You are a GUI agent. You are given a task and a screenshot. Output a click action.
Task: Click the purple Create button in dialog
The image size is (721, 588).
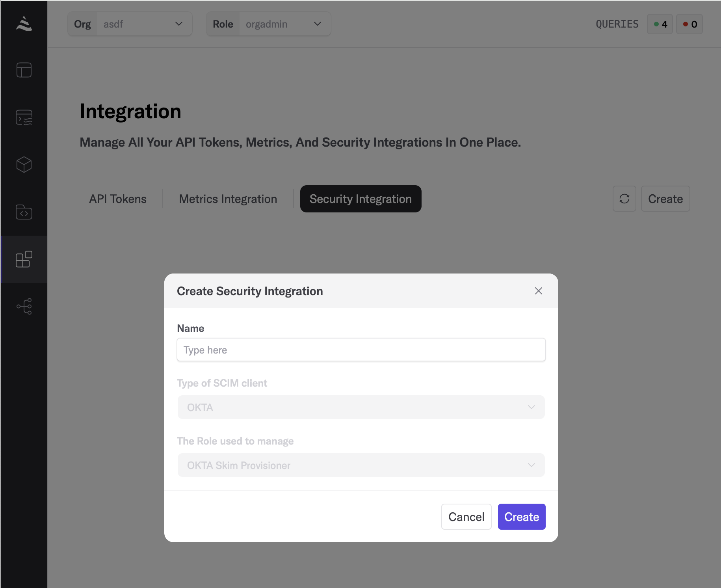tap(521, 517)
